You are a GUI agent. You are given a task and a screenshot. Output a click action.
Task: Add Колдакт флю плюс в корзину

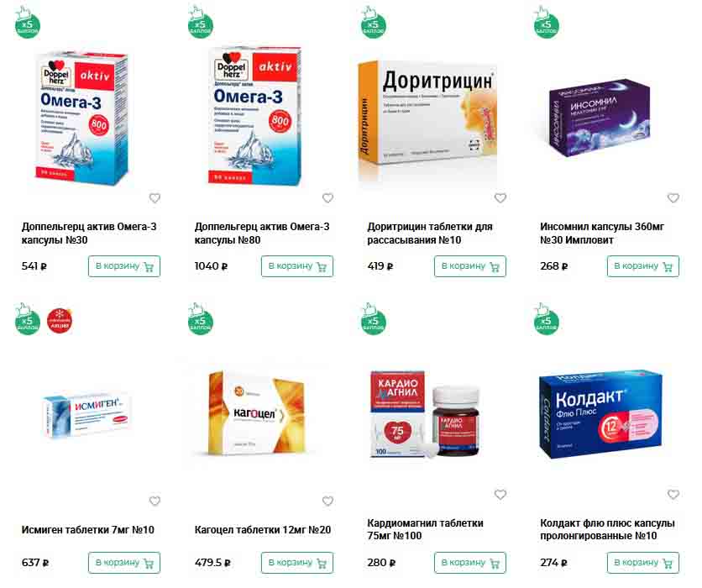click(x=643, y=563)
